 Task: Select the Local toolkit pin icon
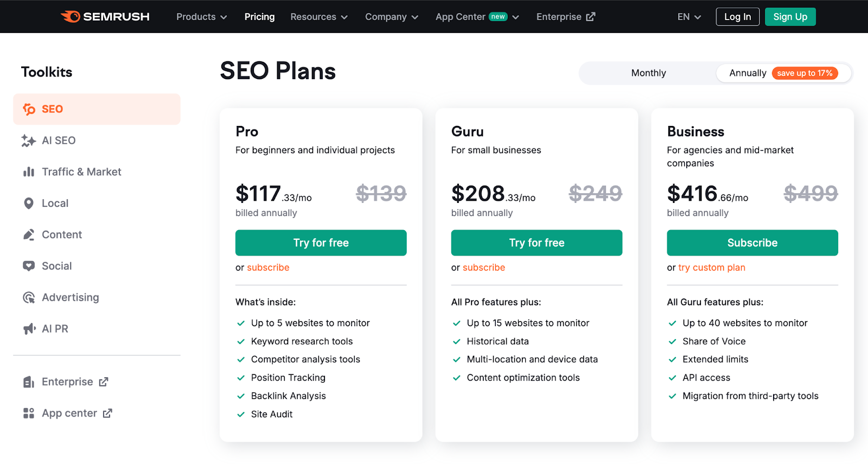coord(29,203)
